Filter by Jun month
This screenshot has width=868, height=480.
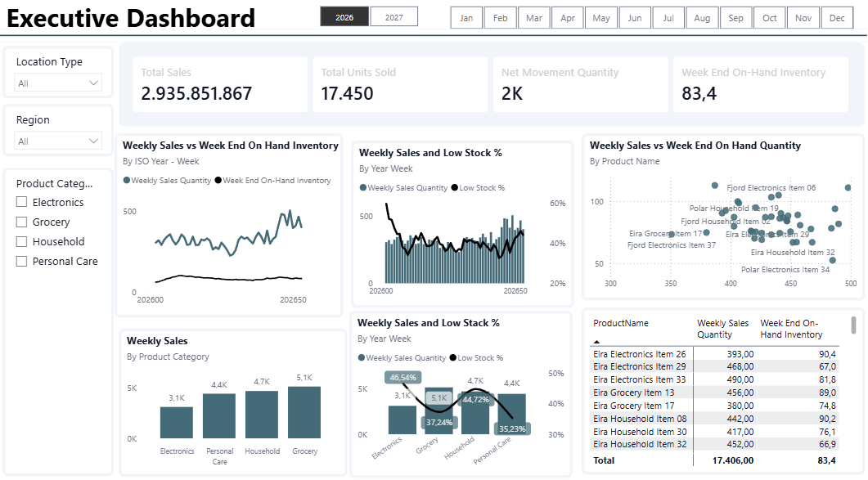pyautogui.click(x=635, y=18)
